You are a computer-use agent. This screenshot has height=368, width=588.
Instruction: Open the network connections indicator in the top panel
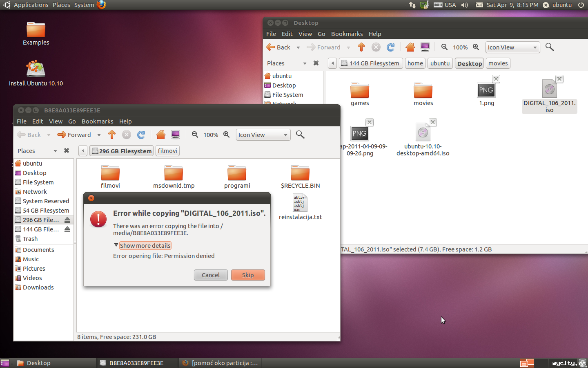pos(412,5)
